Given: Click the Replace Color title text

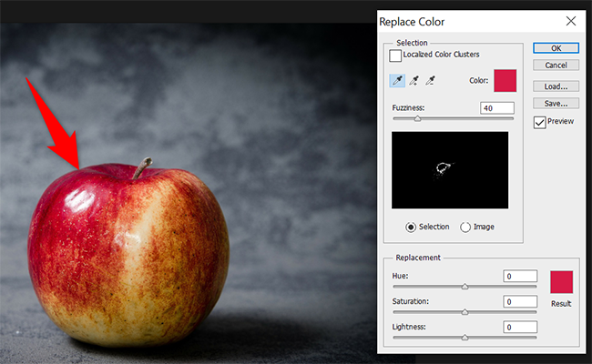Looking at the screenshot, I should pyautogui.click(x=412, y=22).
